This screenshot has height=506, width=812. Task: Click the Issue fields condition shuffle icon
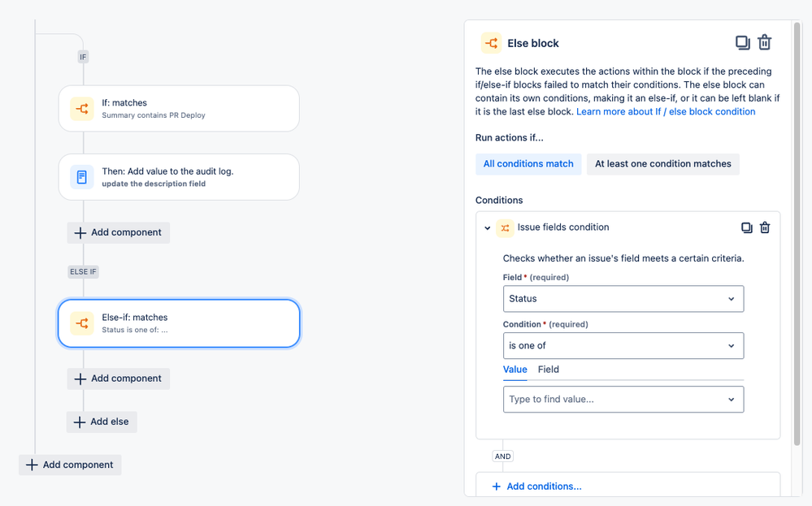[505, 228]
